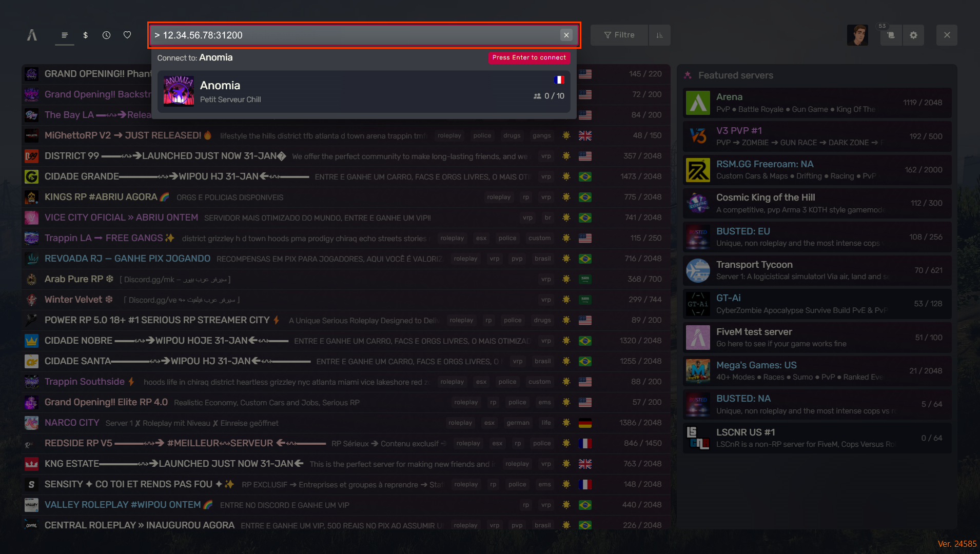Click the Transport Tycoon server icon
Screen dimensions: 980x554
[698, 270]
